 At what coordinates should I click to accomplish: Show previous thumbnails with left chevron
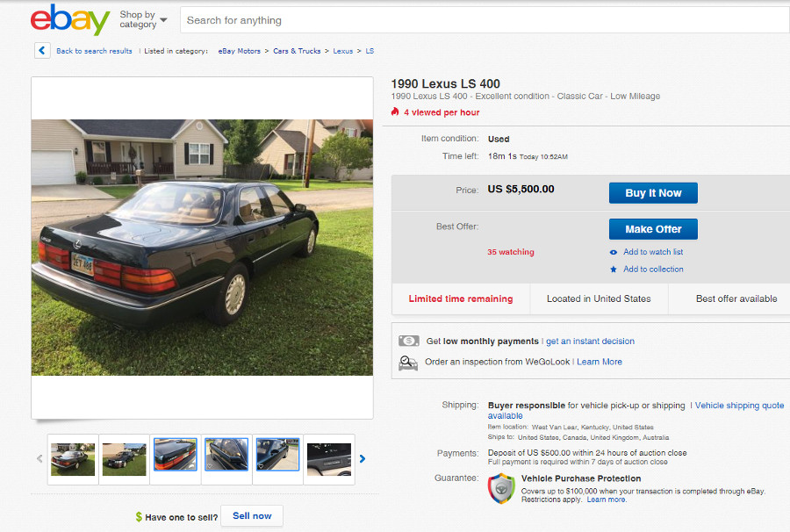click(39, 459)
